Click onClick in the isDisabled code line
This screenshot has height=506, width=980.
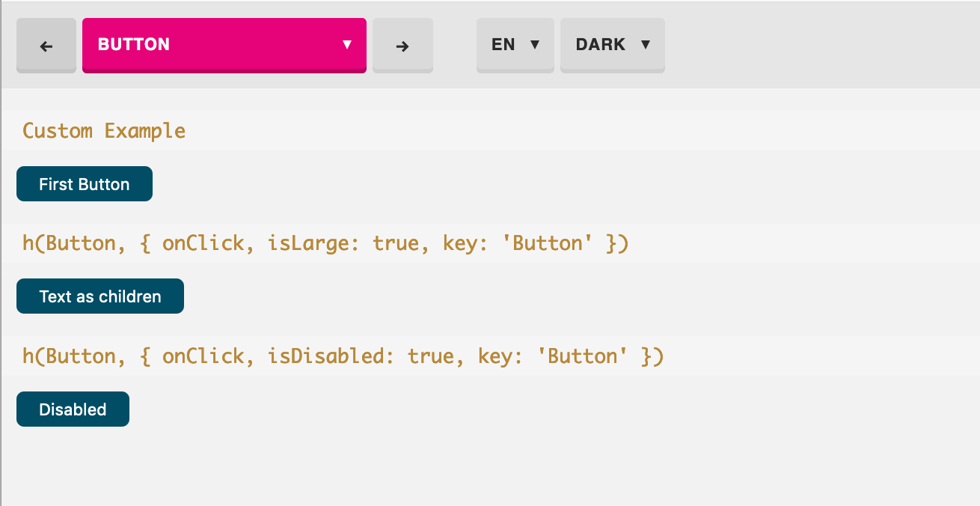[203, 356]
